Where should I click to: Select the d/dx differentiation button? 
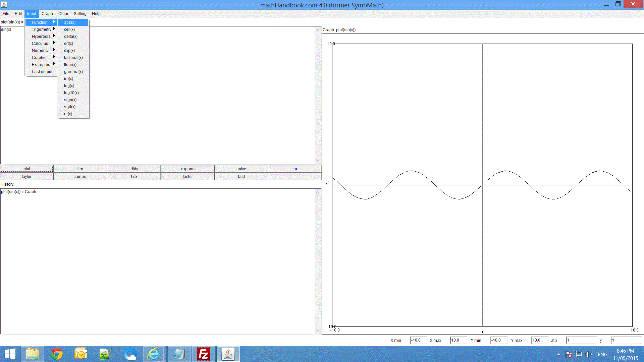133,168
